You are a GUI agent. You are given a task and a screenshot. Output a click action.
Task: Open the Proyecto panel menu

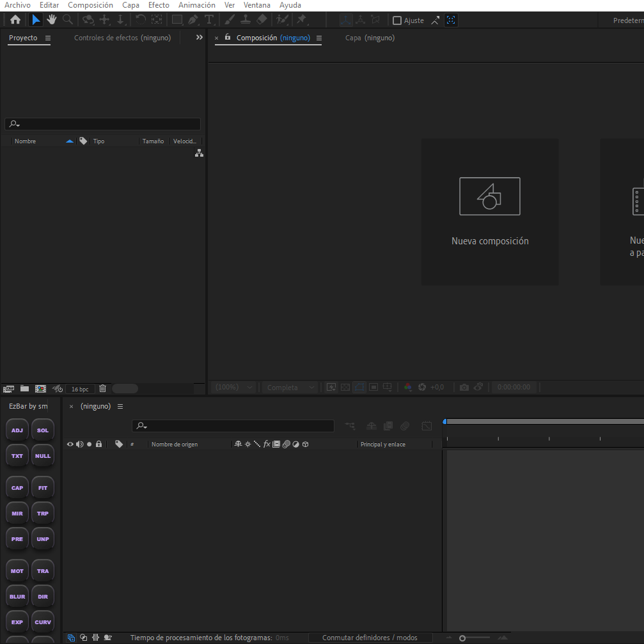(x=47, y=38)
